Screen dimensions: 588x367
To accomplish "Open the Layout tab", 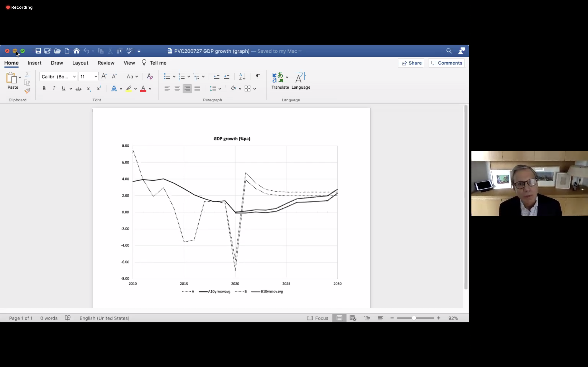I will [x=80, y=63].
